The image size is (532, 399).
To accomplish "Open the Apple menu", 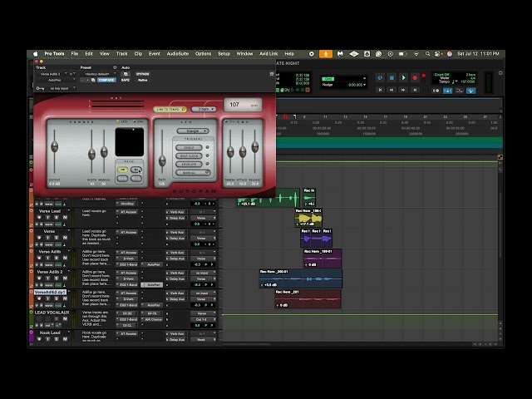I will click(35, 53).
